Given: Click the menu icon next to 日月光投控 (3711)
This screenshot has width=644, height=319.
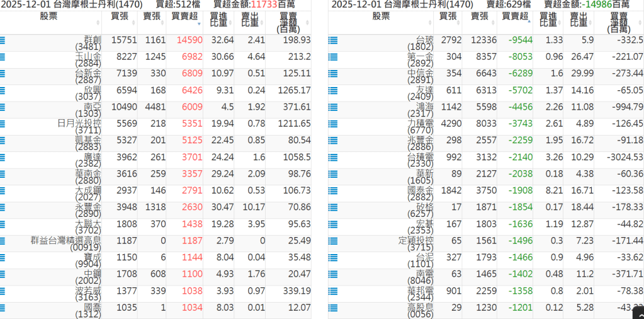Looking at the screenshot, I should [x=3, y=124].
